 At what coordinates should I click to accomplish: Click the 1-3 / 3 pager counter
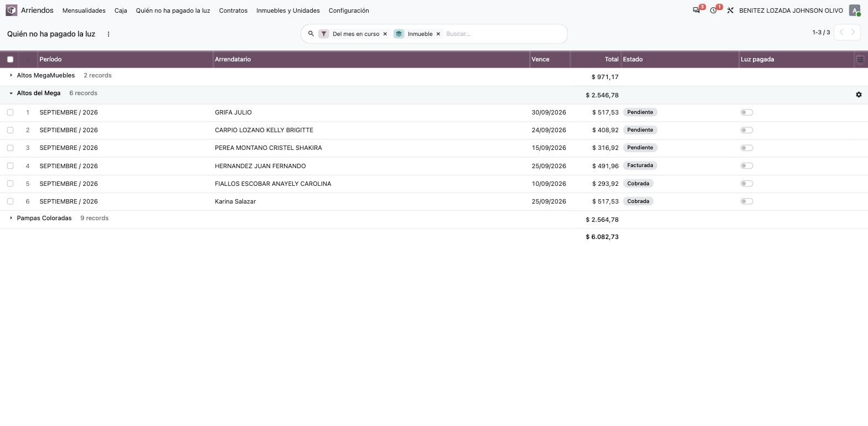click(x=821, y=32)
